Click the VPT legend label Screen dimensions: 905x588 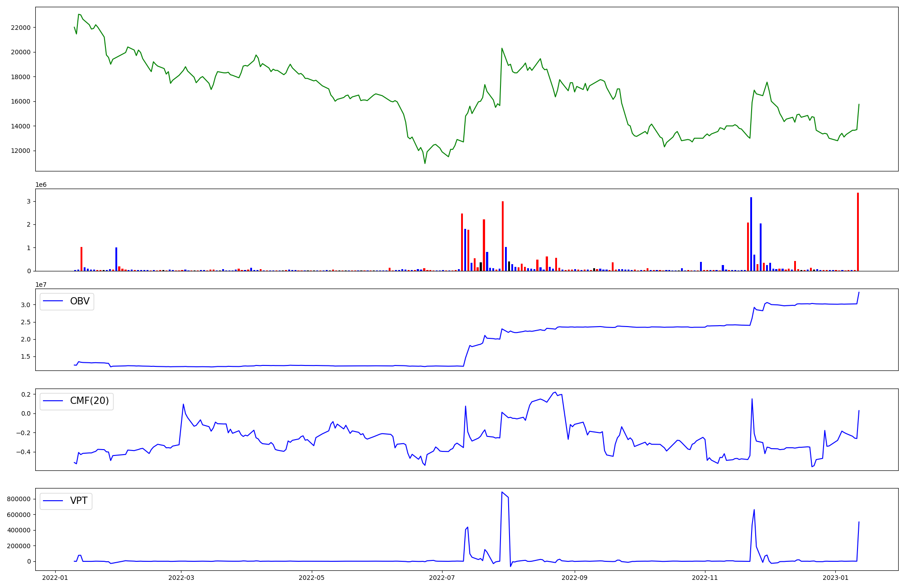coord(79,501)
